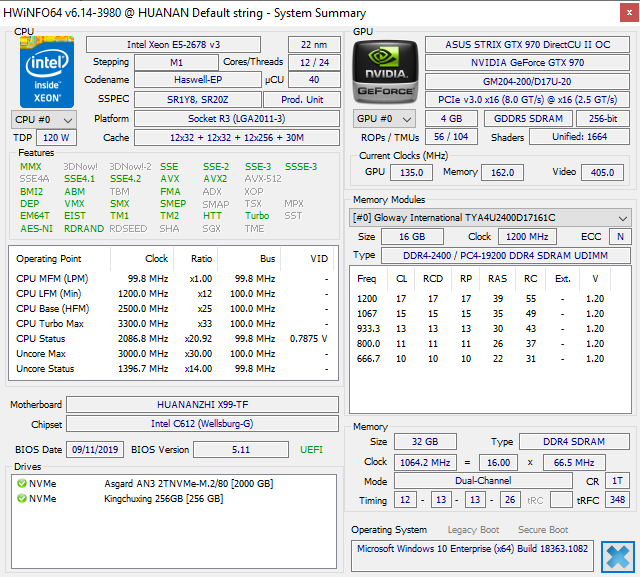Click the Intel C612 (Wellsburg-G) chipset field
Screen dimensions: 640x577
[202, 424]
